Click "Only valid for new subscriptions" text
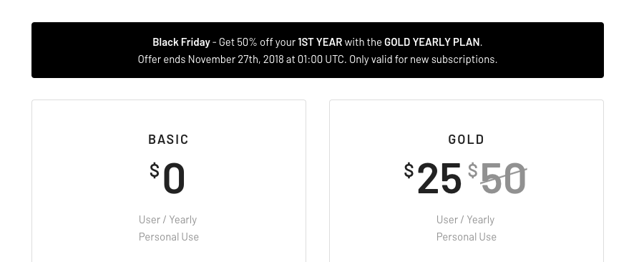Image resolution: width=644 pixels, height=262 pixels. click(423, 59)
